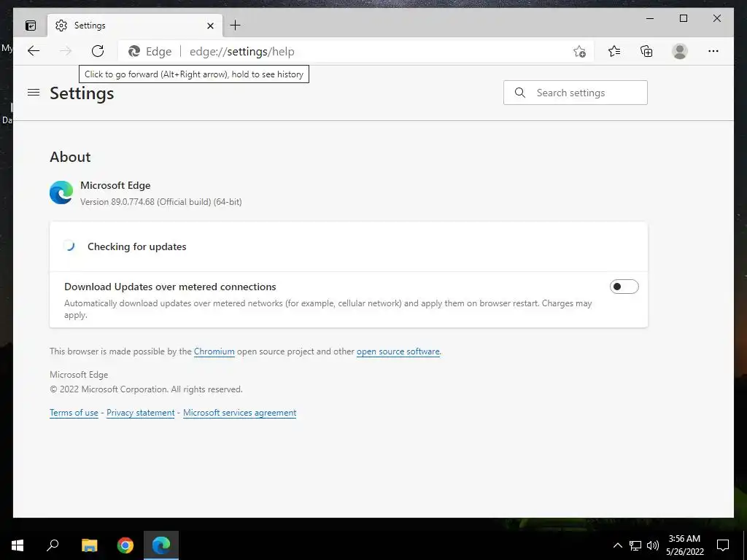Viewport: 747px width, 560px height.
Task: Click the Checking for updates text
Action: pyautogui.click(x=136, y=246)
